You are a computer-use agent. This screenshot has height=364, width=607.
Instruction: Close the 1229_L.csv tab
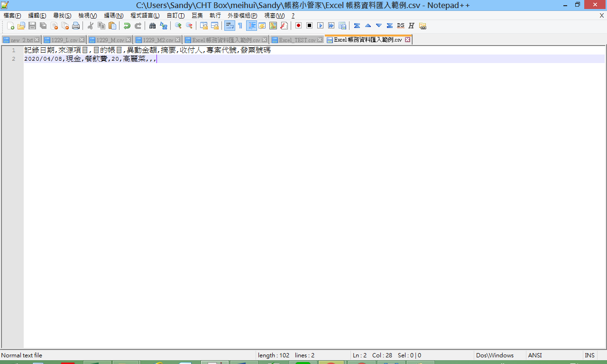coord(82,40)
